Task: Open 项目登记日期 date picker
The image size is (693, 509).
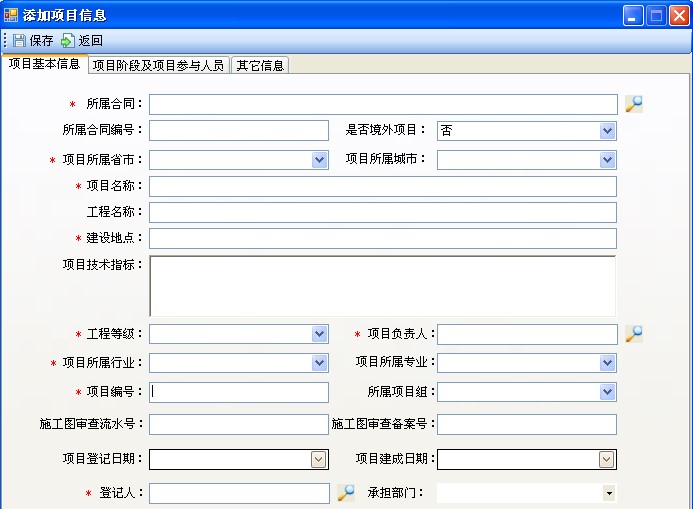Action: [318, 459]
